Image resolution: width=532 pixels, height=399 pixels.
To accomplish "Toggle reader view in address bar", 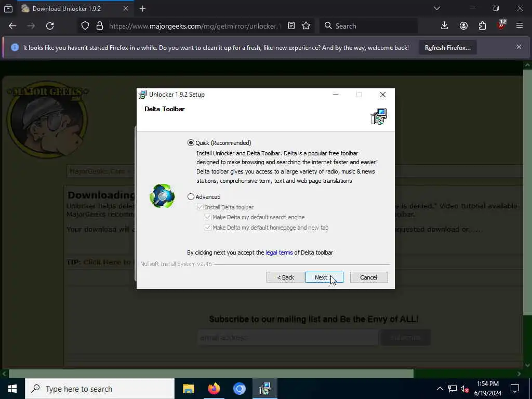I will click(291, 26).
